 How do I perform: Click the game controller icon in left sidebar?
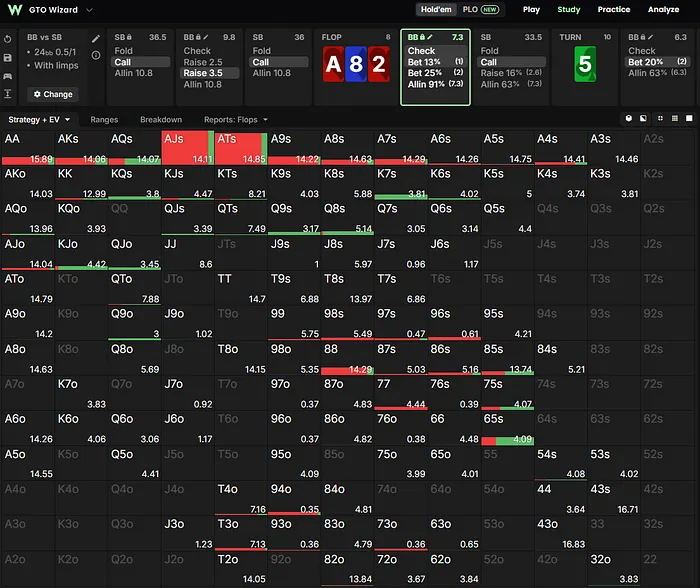point(8,76)
